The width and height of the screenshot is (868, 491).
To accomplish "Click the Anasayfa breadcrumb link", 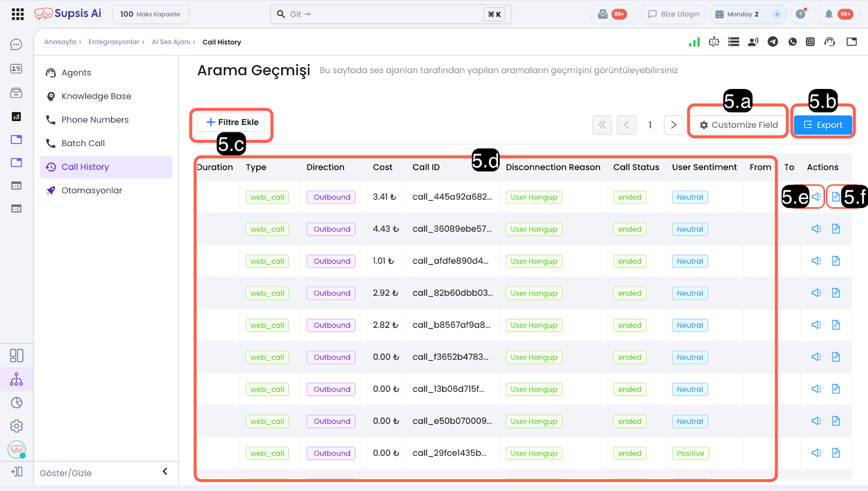I will tap(60, 42).
